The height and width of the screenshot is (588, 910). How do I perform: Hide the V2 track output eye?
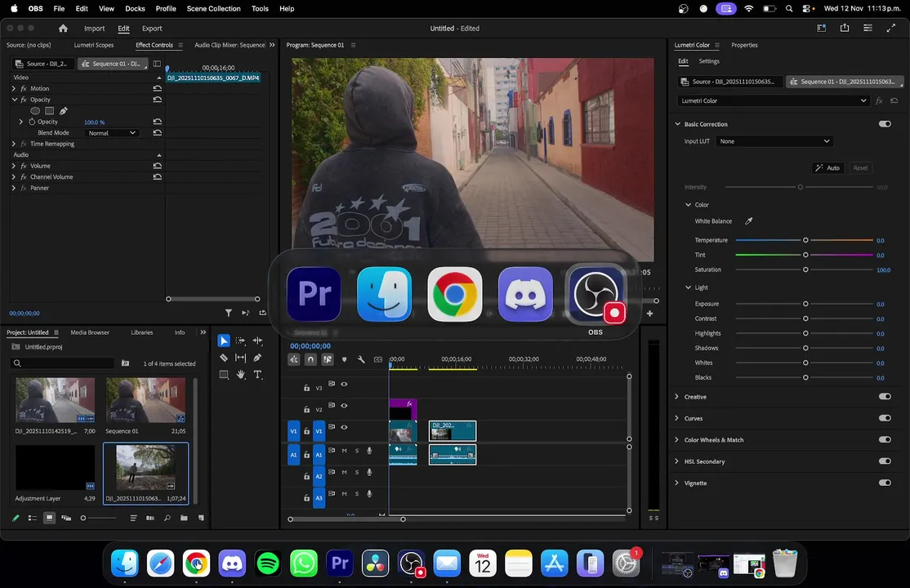(x=344, y=406)
